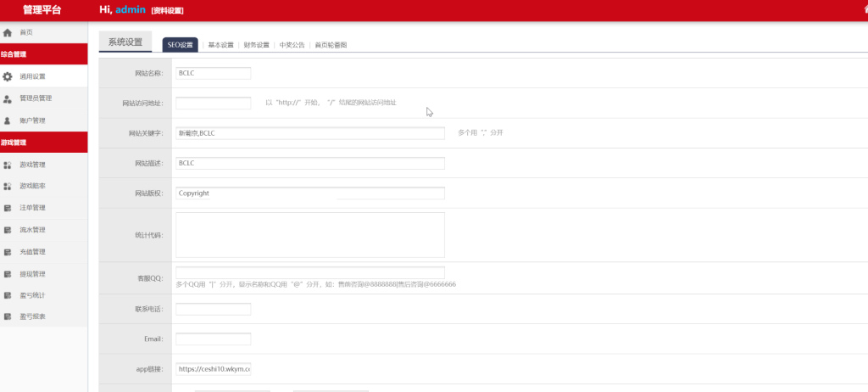
Task: Click the 统计代码: field label
Action: tap(149, 236)
